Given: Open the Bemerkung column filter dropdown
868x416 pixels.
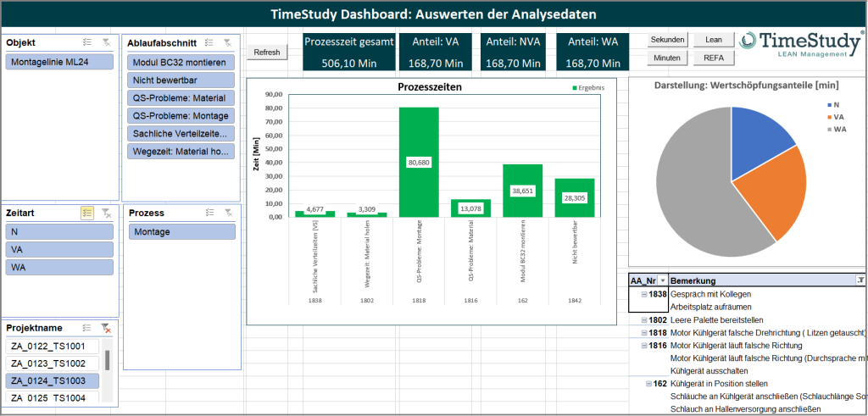Looking at the screenshot, I should coord(860,281).
